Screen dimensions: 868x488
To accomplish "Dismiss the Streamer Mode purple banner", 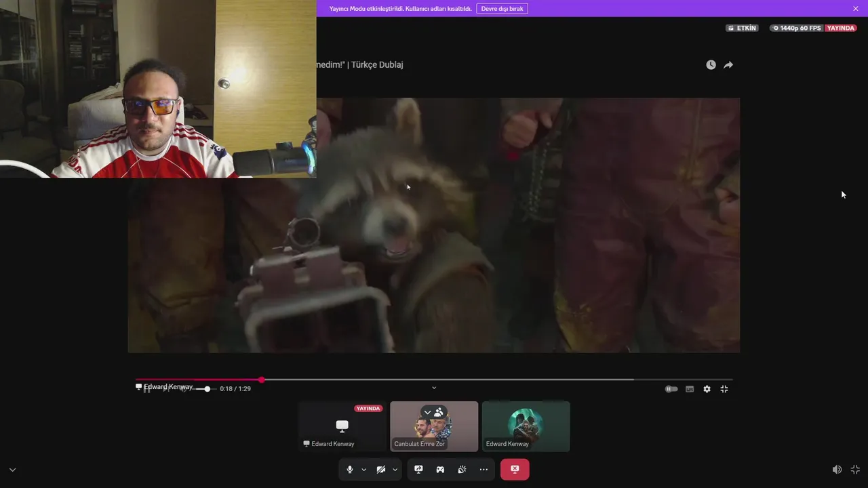I will click(856, 9).
